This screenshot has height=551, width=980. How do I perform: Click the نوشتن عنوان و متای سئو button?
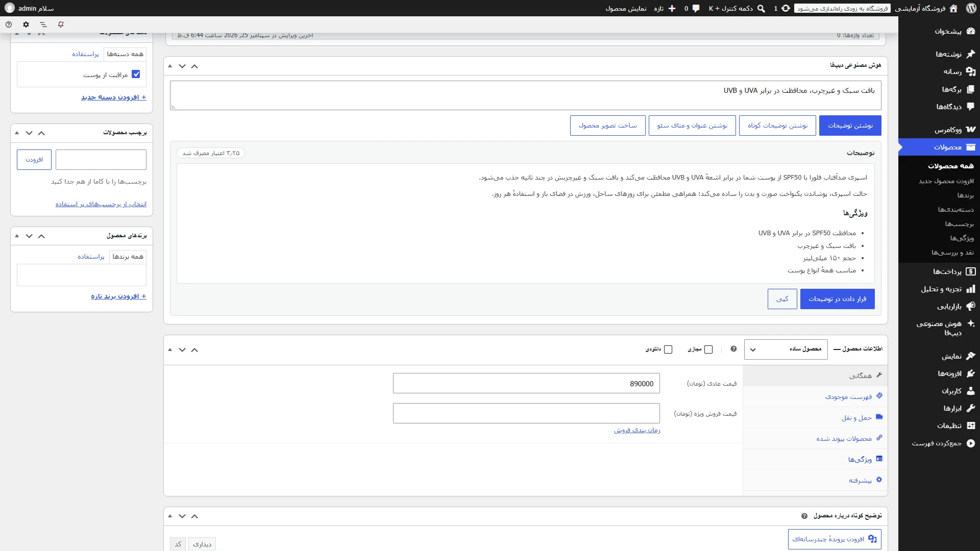click(692, 126)
